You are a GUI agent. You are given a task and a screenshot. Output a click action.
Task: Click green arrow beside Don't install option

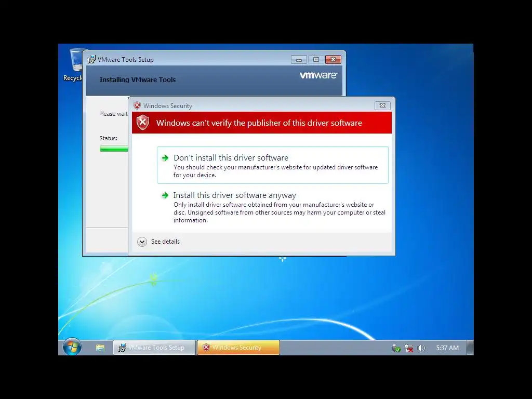tap(165, 158)
